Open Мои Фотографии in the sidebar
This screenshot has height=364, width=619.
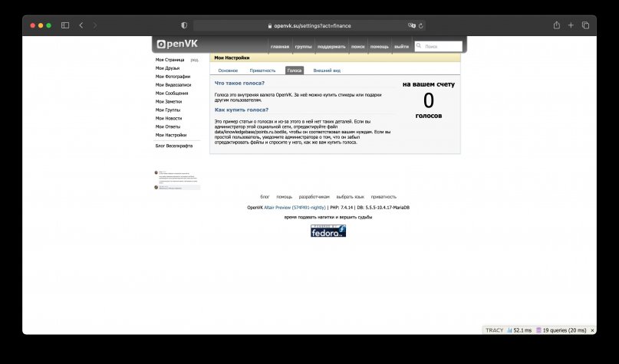173,77
